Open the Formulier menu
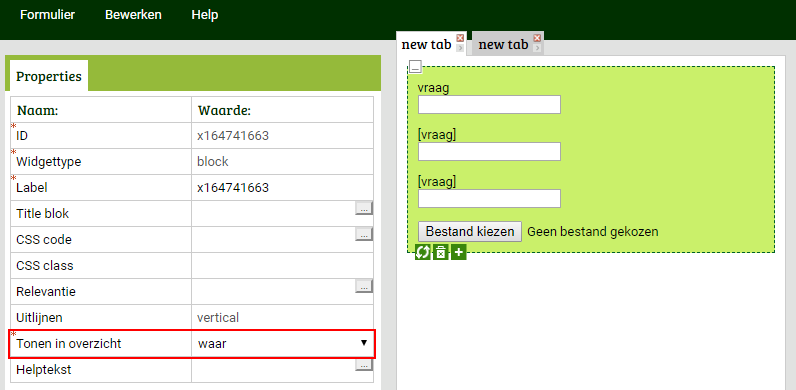This screenshot has height=390, width=796. (47, 15)
